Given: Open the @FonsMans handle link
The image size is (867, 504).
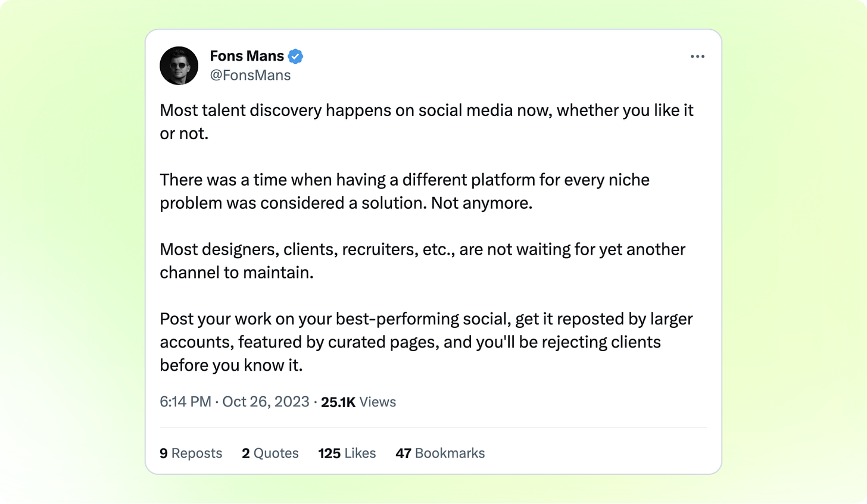Looking at the screenshot, I should [x=250, y=76].
